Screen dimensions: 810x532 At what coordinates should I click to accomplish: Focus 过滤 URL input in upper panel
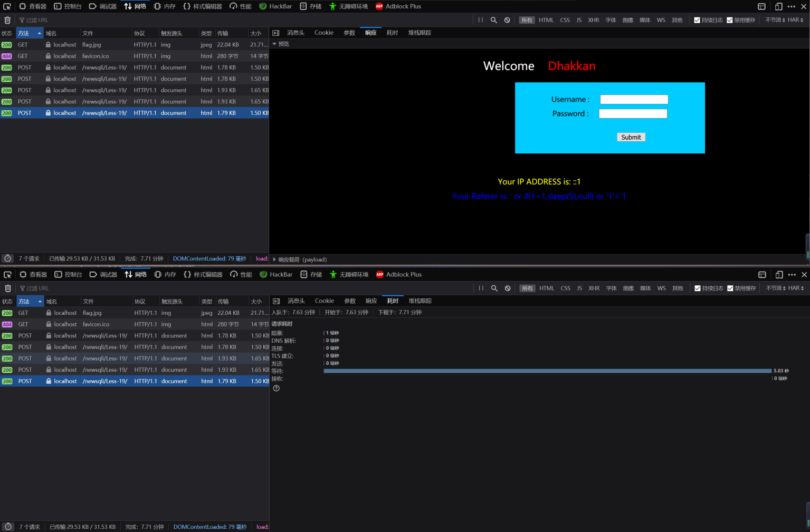[243, 20]
